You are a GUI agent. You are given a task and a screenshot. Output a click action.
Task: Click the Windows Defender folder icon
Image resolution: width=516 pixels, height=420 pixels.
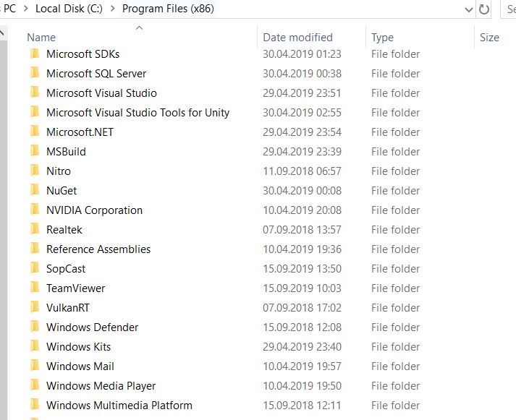coord(35,327)
